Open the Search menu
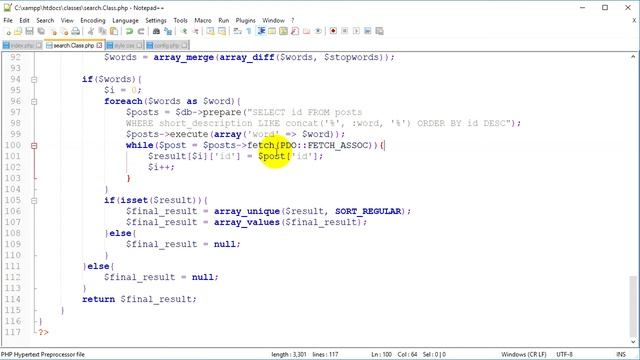The height and width of the screenshot is (360, 640). click(x=45, y=20)
